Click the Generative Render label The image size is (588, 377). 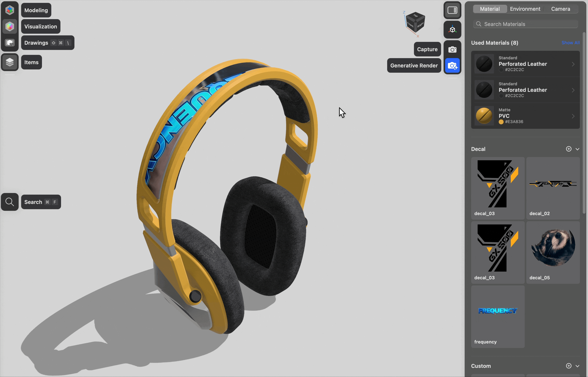(x=414, y=65)
